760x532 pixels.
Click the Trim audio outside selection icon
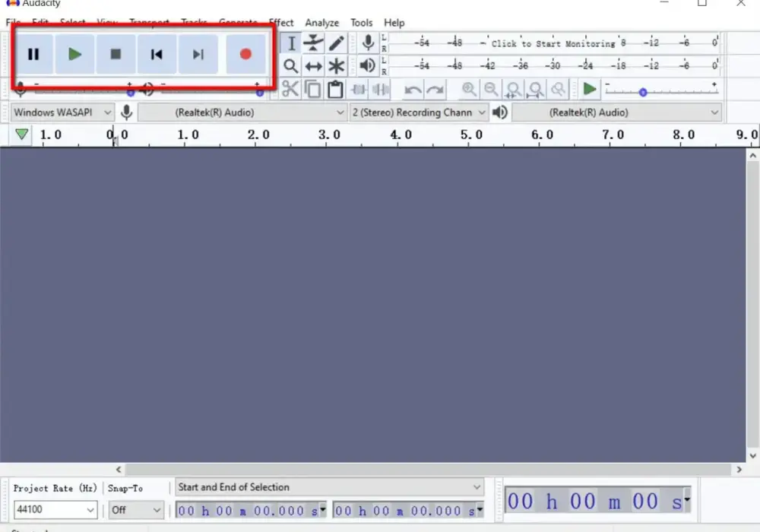(x=358, y=89)
